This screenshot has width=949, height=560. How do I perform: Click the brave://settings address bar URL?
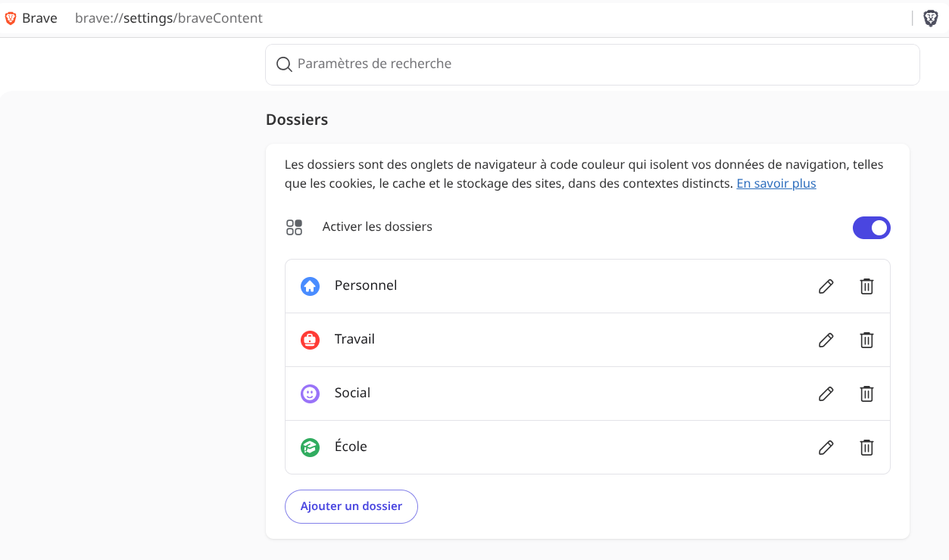pyautogui.click(x=169, y=18)
